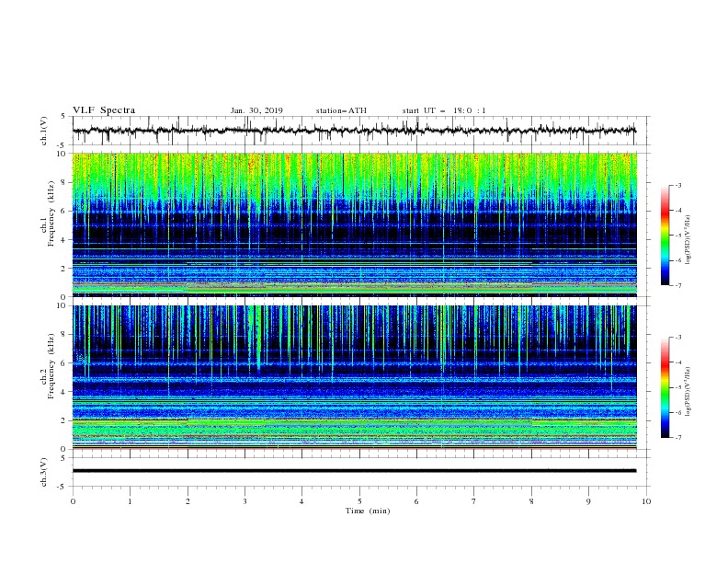Click the ch.1 spectrogram color scale bar
Image resolution: width=728 pixels, height=563 pixels.
[665, 236]
